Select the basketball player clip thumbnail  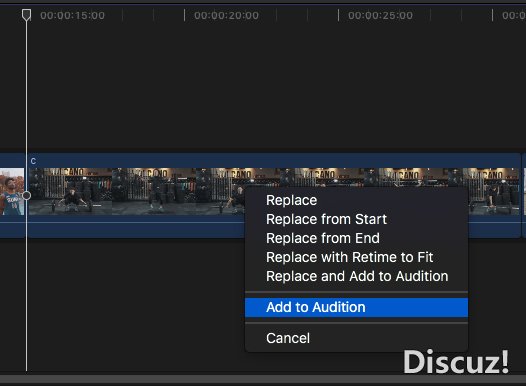[x=12, y=191]
